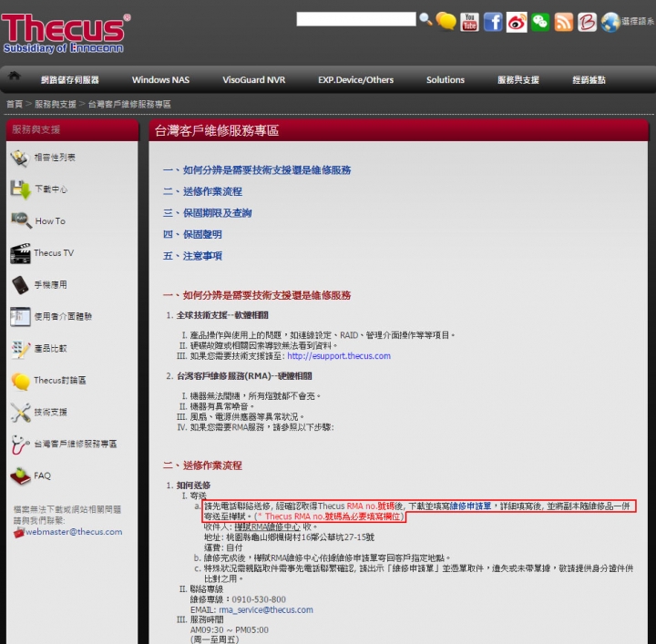This screenshot has height=644, width=656.
Task: Click the How To sidebar text
Action: [50, 220]
